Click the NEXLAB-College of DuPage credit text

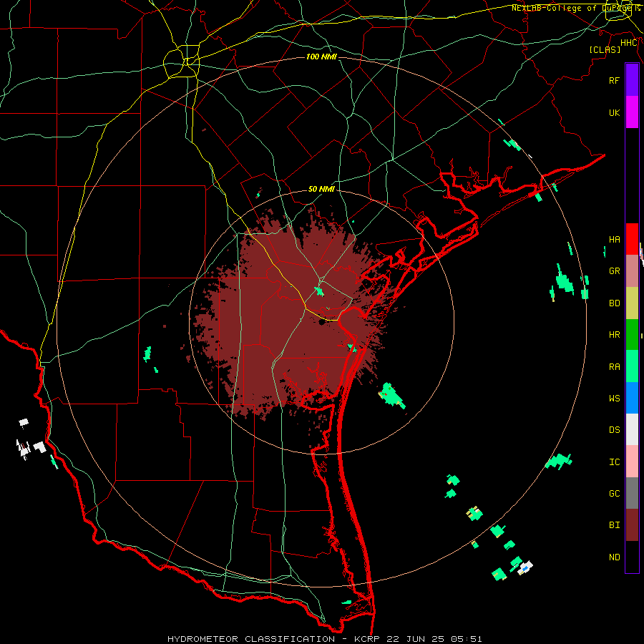(x=576, y=8)
